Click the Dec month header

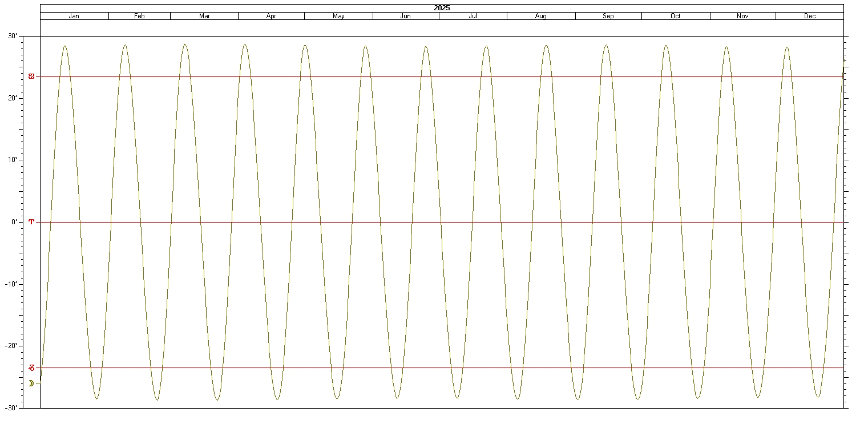tap(810, 16)
